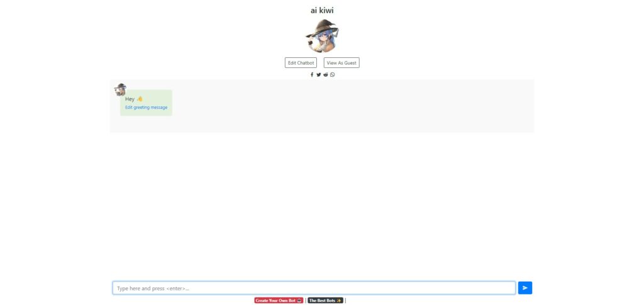
Task: Share the chatbot on Reddit
Action: tap(326, 75)
